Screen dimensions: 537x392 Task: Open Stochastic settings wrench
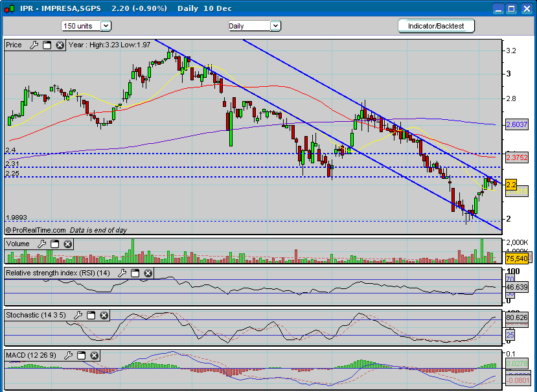click(x=78, y=316)
